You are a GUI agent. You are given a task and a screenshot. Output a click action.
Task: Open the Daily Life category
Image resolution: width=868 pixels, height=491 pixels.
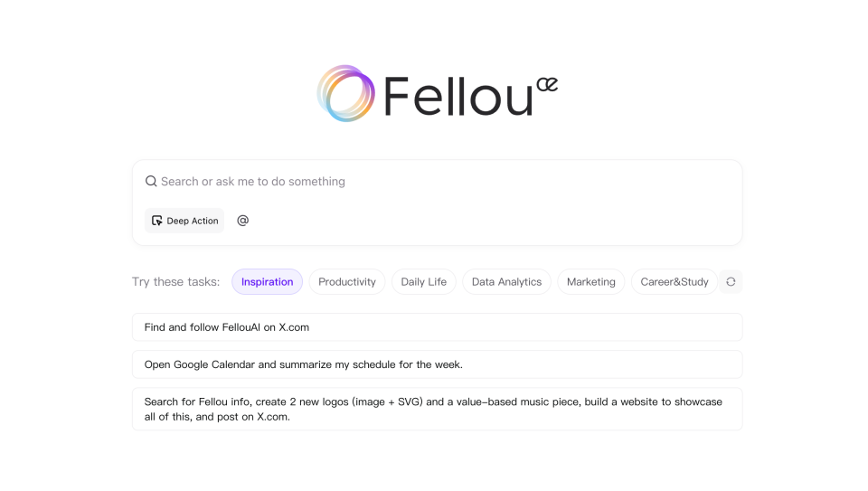pyautogui.click(x=424, y=282)
